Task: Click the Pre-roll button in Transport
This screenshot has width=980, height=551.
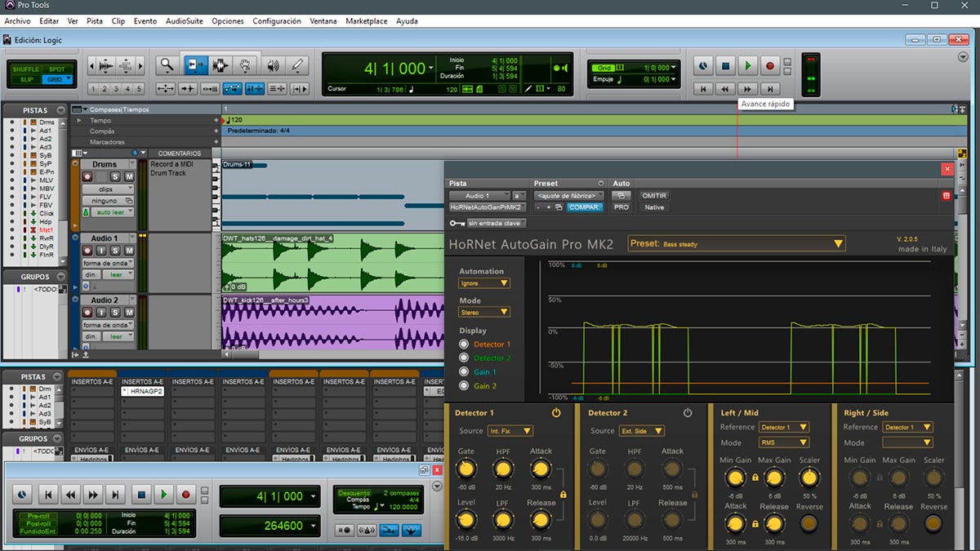Action: point(38,516)
